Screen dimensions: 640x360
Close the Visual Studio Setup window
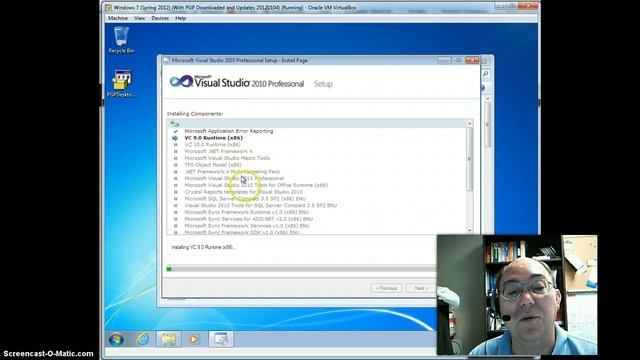(x=472, y=60)
